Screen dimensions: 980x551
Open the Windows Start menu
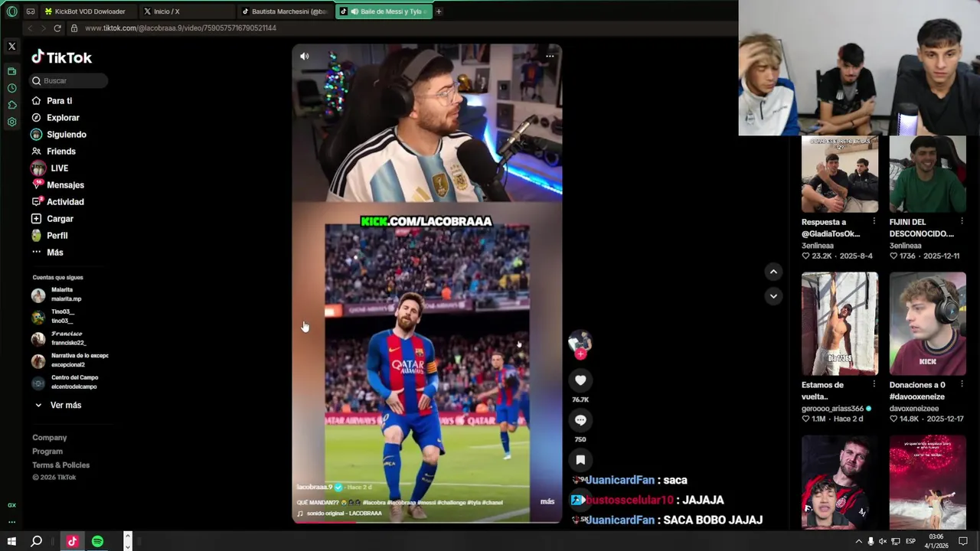(x=11, y=541)
